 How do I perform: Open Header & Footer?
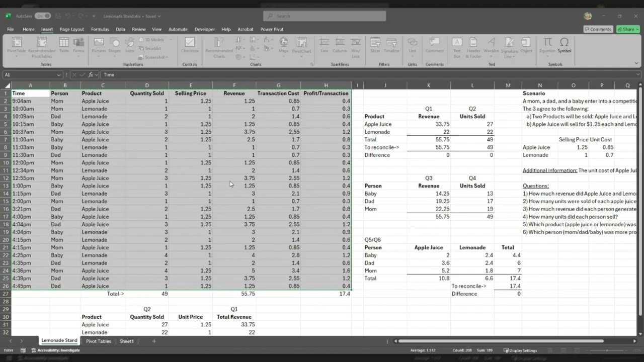click(473, 46)
